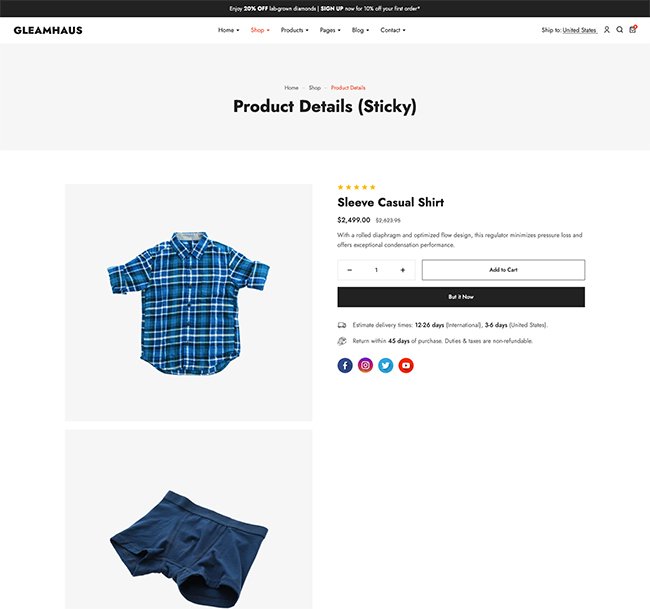This screenshot has height=609, width=650.
Task: Open the user account icon
Action: pos(606,30)
